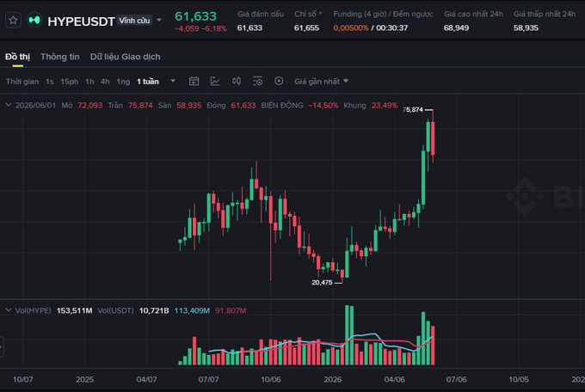Click the left panel collapse handle at the window edge
585x392 pixels.
pos(2,347)
